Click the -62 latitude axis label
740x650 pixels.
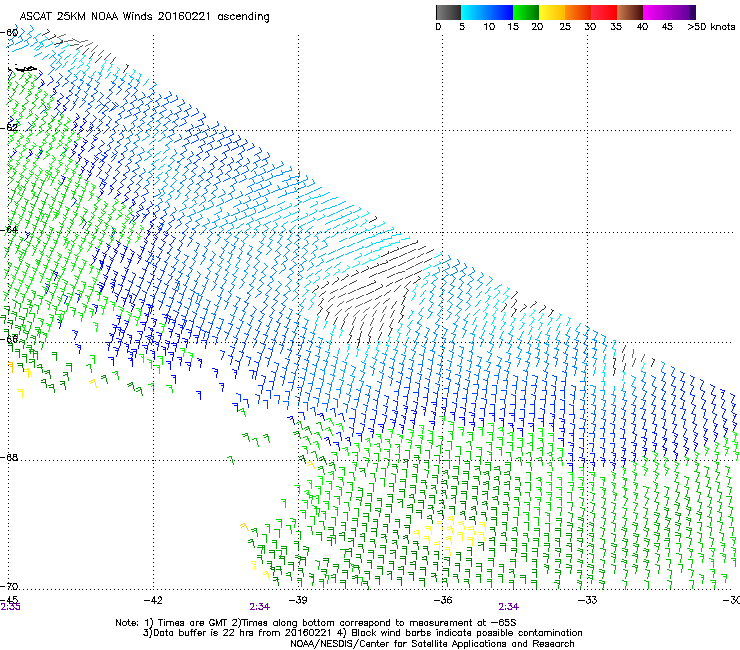(9, 128)
